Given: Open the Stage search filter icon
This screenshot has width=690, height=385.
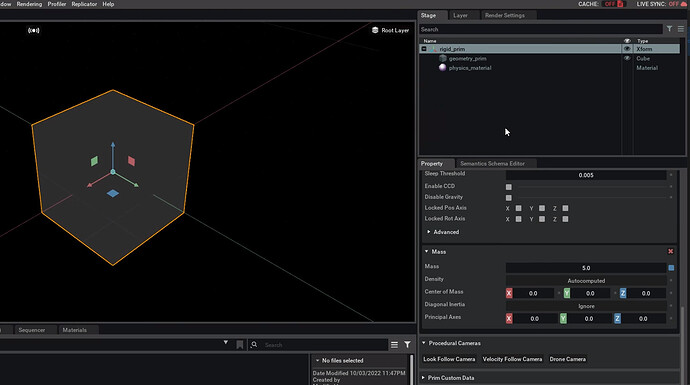Looking at the screenshot, I should [x=669, y=29].
